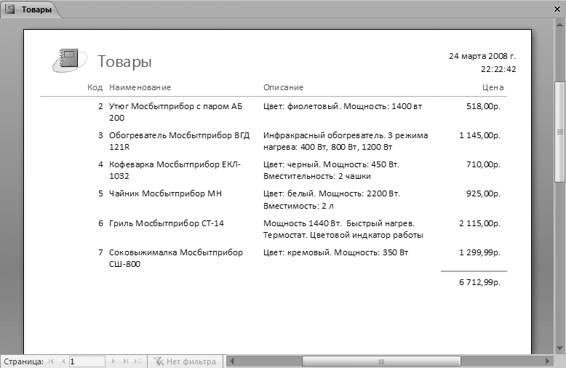This screenshot has width=566, height=368.
Task: Click price 925,00р.
Action: coord(483,194)
